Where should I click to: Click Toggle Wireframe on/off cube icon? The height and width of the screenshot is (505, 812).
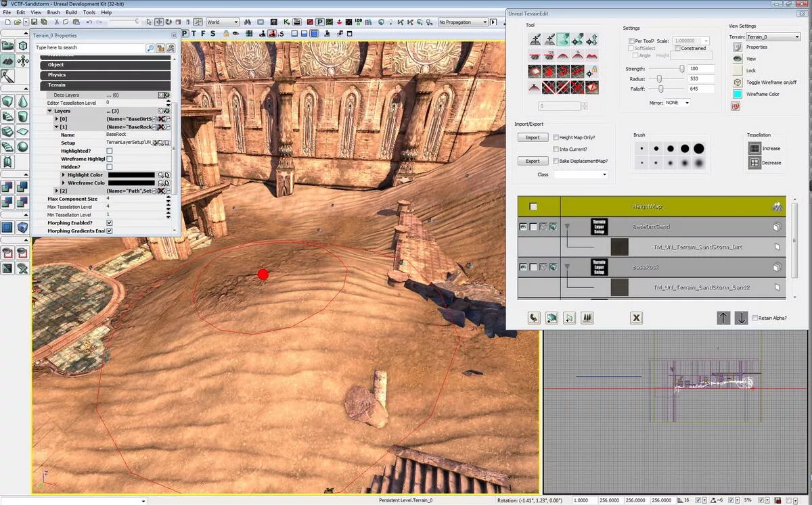pyautogui.click(x=737, y=82)
